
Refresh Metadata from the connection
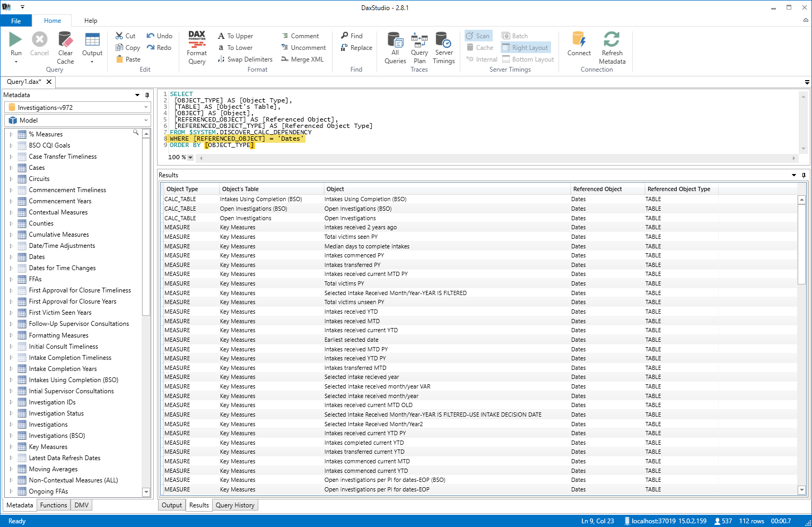(612, 45)
